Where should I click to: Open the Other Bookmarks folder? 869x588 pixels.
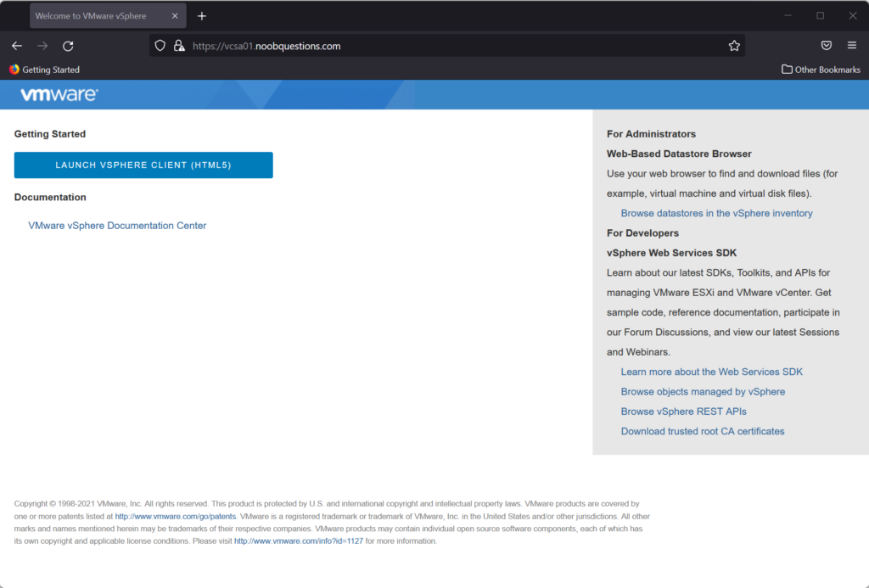coord(821,70)
